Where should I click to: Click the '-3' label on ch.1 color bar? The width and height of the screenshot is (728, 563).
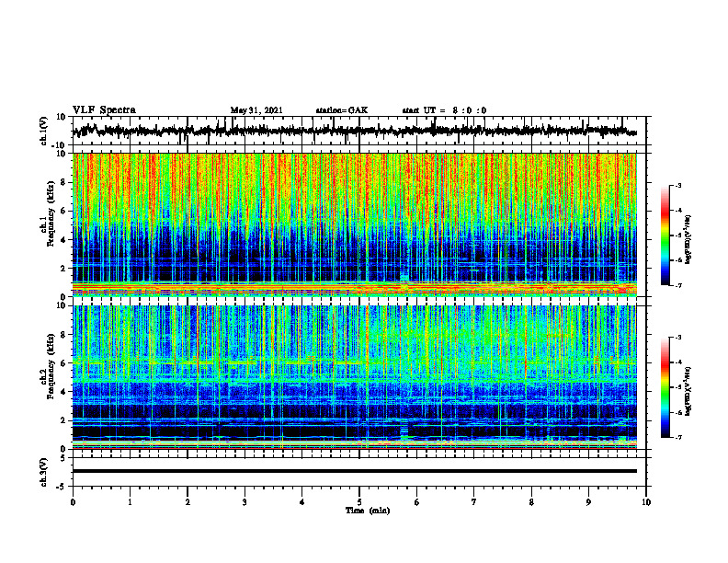(678, 186)
